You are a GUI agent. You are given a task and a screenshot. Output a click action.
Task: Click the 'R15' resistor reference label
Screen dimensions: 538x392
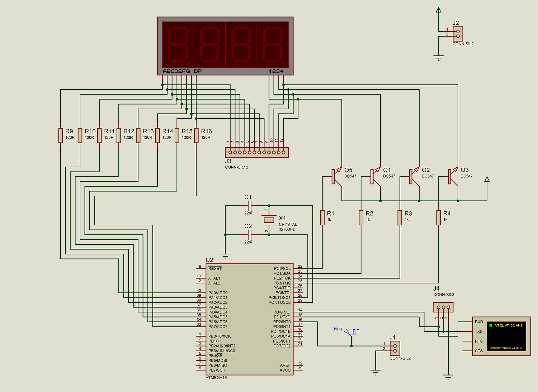point(187,131)
